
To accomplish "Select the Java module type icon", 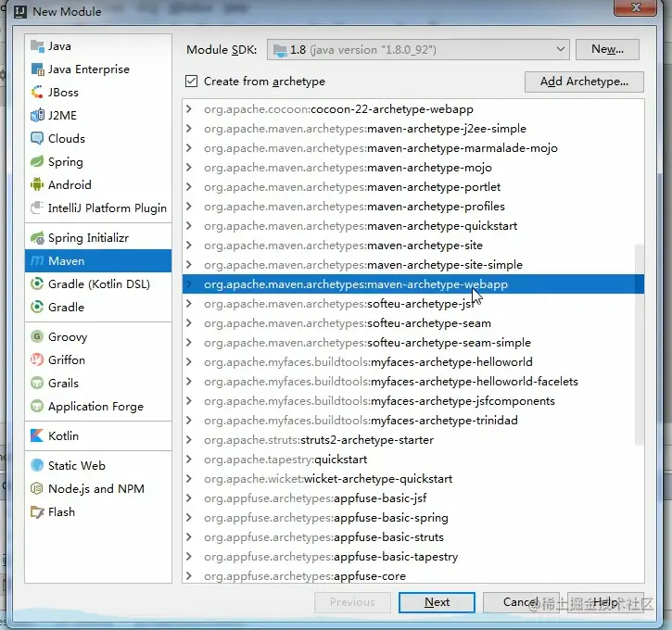I will click(x=37, y=45).
